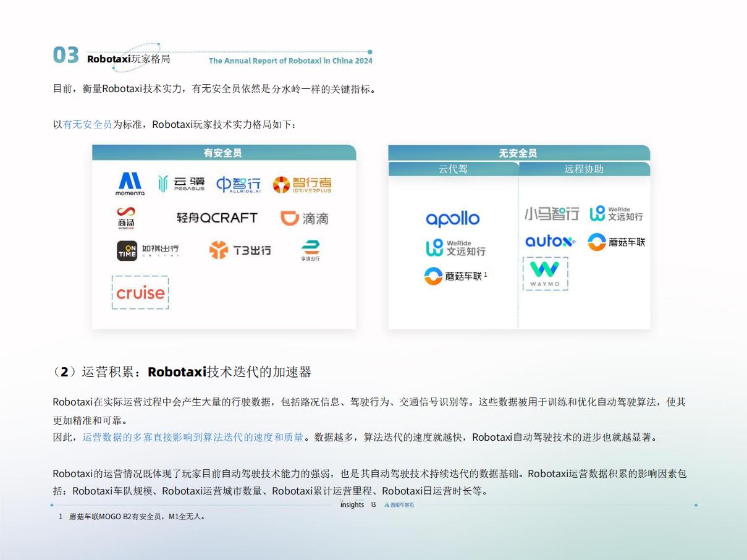
Task: Click the cruise logo in dashed box
Action: [140, 292]
